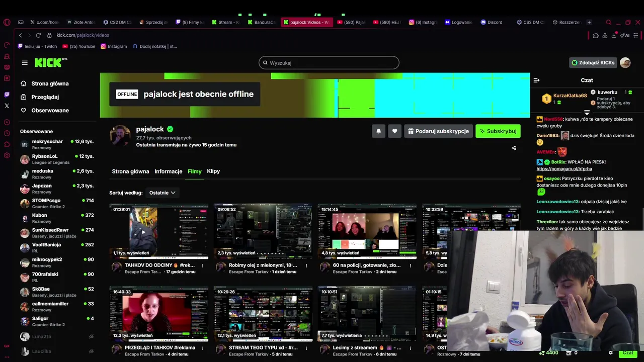The width and height of the screenshot is (644, 362).
Task: Click the notification bell for pajalock
Action: 379,131
